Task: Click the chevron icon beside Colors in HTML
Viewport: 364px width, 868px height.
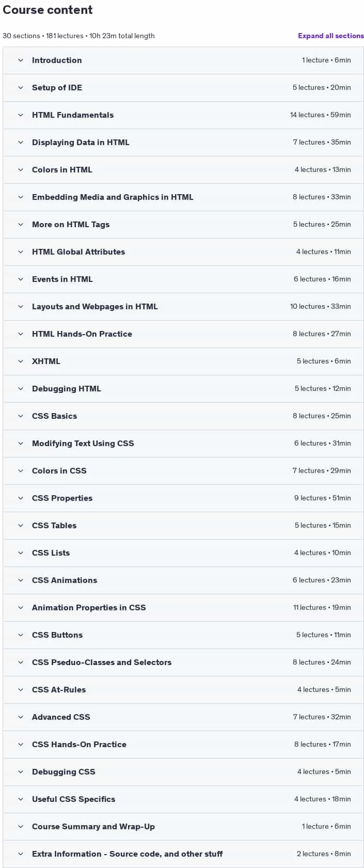Action: tap(21, 170)
